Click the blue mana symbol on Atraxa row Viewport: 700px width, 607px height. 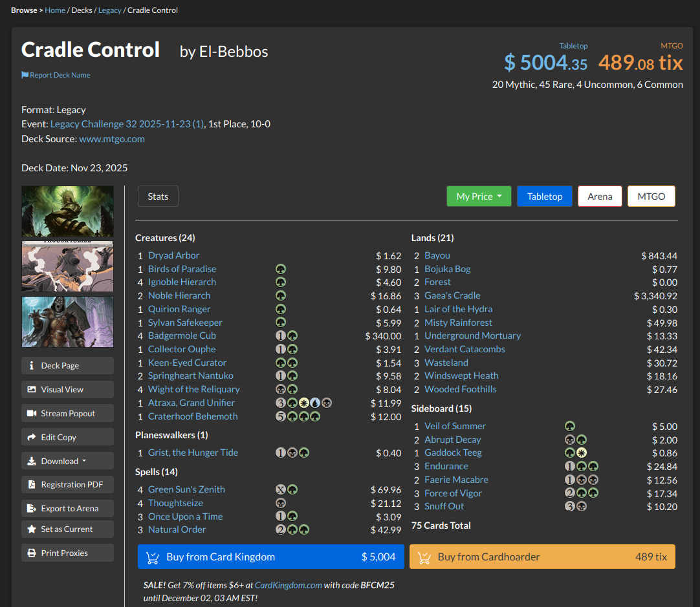tap(315, 403)
